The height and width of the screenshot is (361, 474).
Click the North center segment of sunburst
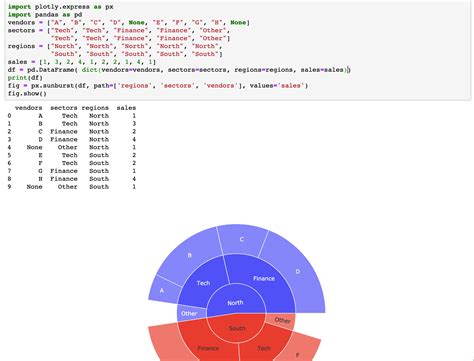(x=236, y=299)
